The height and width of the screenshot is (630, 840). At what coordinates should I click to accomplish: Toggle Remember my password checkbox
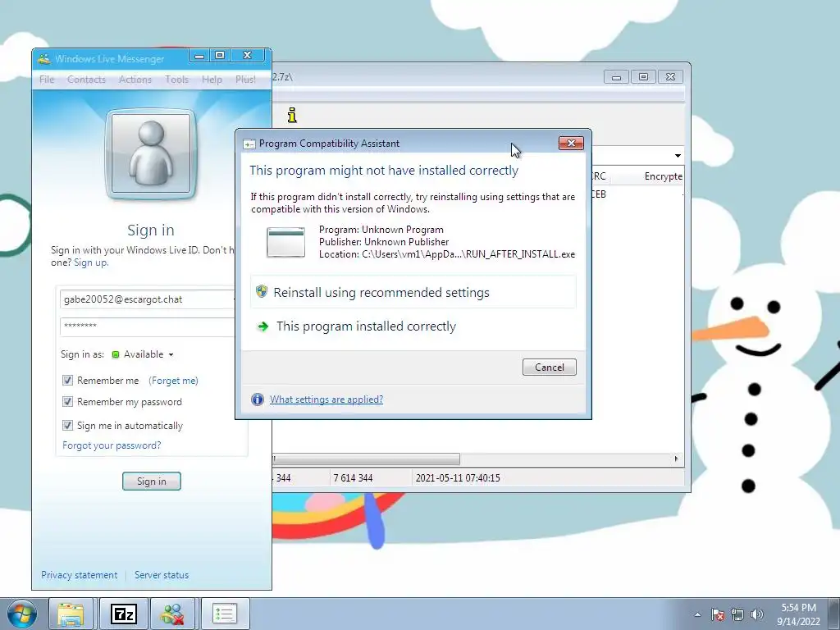(x=67, y=402)
